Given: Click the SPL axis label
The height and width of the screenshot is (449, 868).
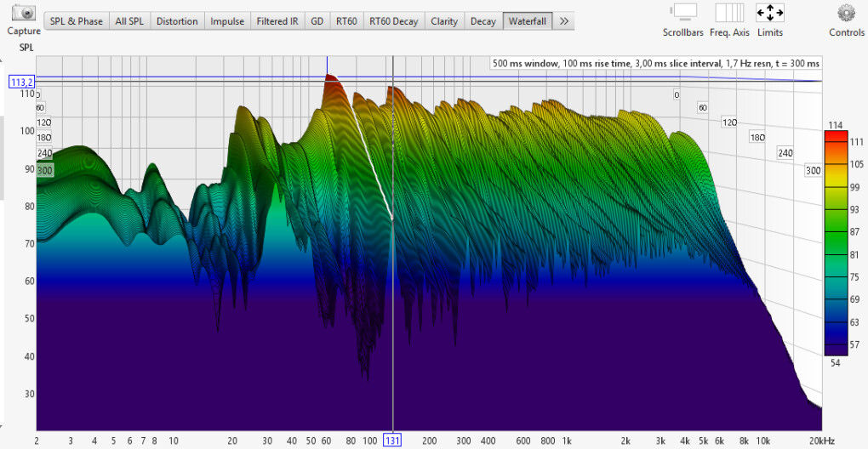Looking at the screenshot, I should (26, 48).
